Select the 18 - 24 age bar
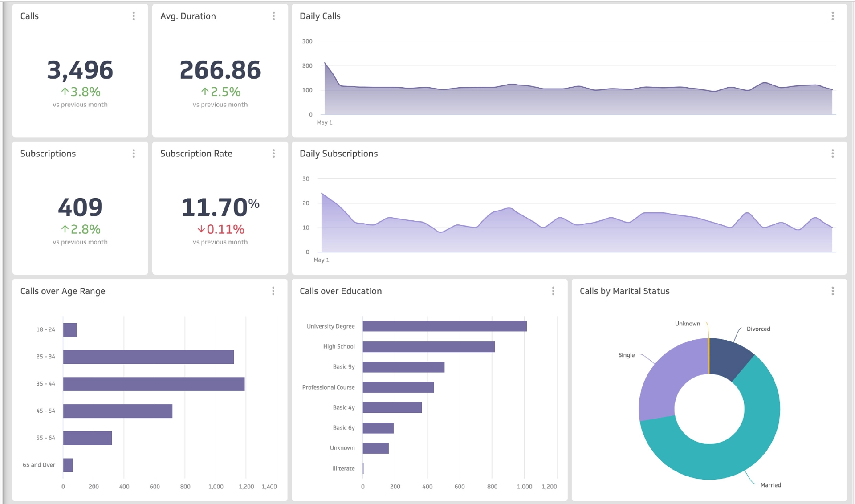Viewport: 855px width, 504px height. pos(70,330)
